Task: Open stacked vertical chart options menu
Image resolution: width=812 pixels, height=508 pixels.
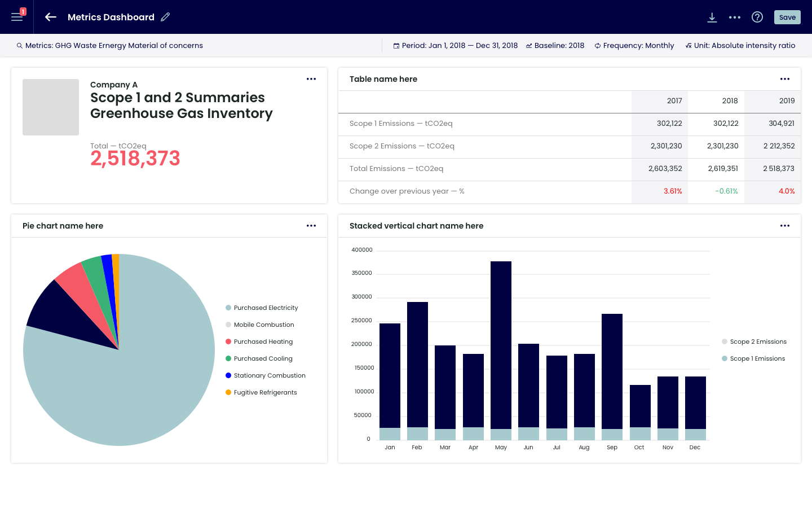Action: (x=785, y=226)
